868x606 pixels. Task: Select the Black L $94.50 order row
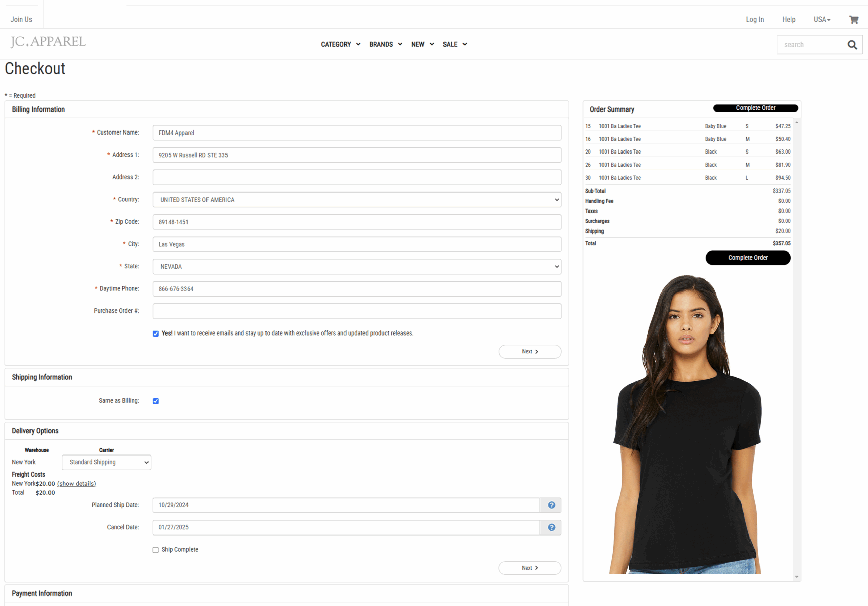(688, 178)
